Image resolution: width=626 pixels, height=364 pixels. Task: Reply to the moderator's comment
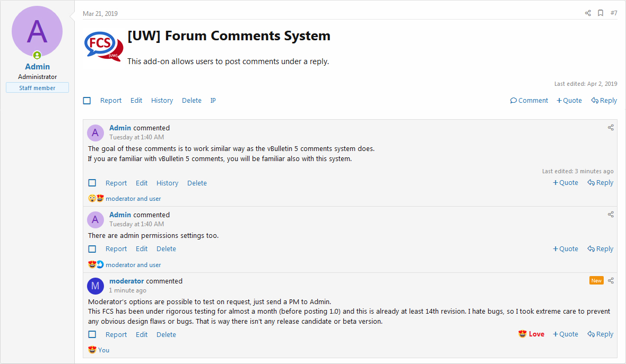tap(601, 334)
